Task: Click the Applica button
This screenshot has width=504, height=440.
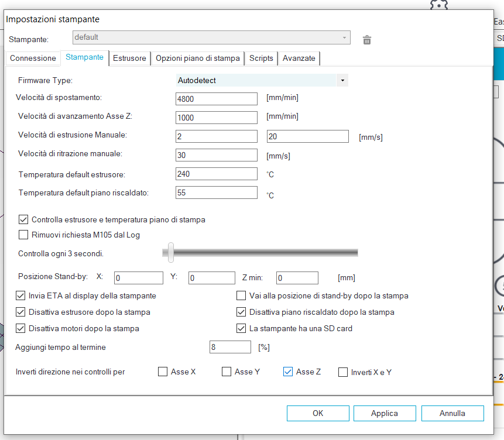Action: pyautogui.click(x=385, y=413)
